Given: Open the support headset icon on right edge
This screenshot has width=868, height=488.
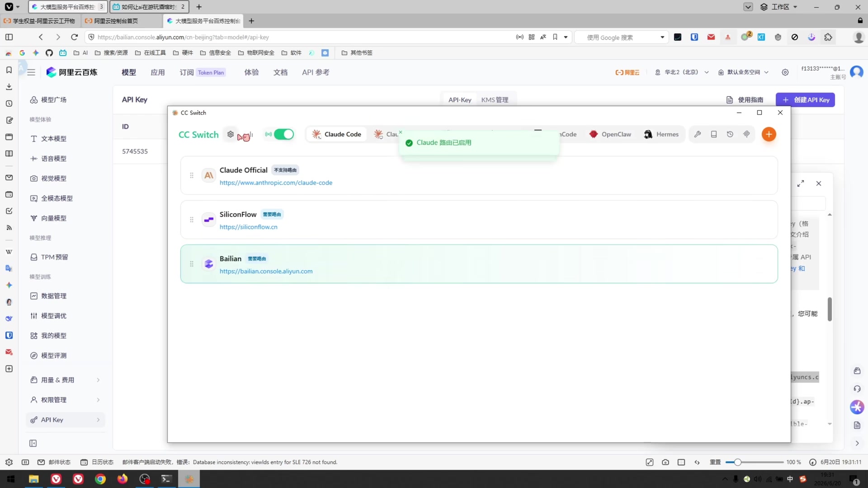Looking at the screenshot, I should tap(857, 389).
